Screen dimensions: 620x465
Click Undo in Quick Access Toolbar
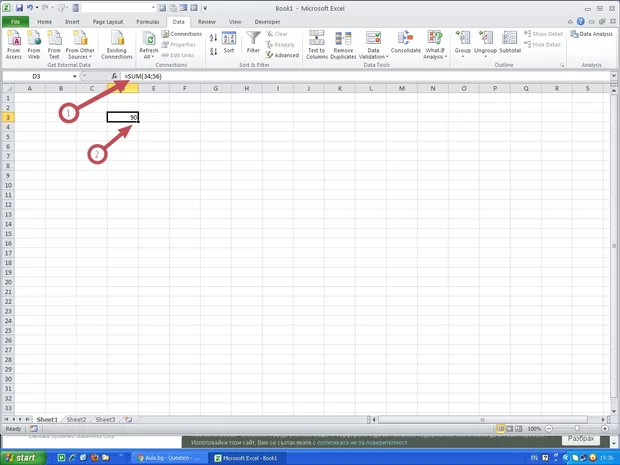click(x=30, y=8)
